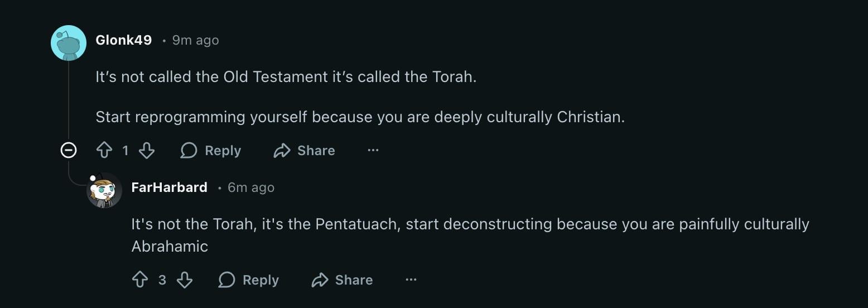This screenshot has width=868, height=308.
Task: Click the "6m ago" timestamp
Action: 251,187
